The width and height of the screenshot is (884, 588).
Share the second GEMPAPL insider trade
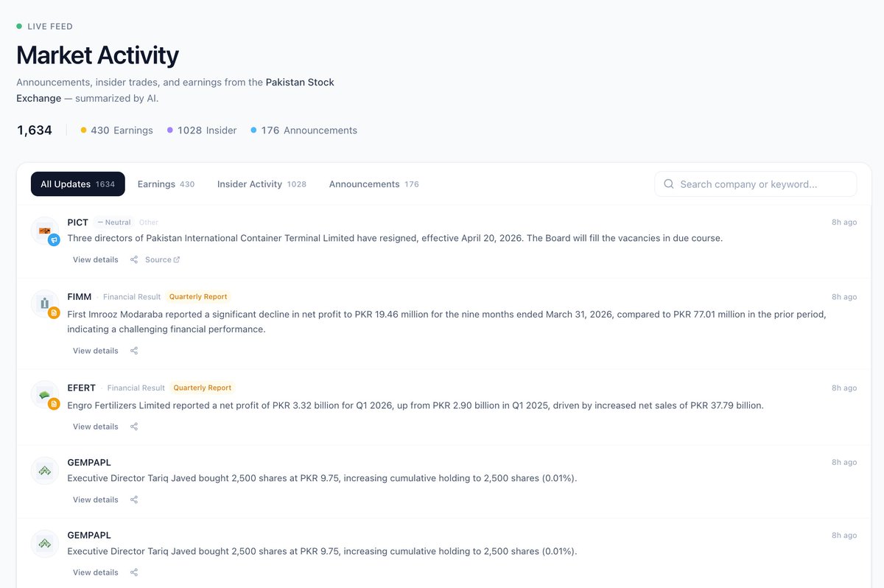134,573
